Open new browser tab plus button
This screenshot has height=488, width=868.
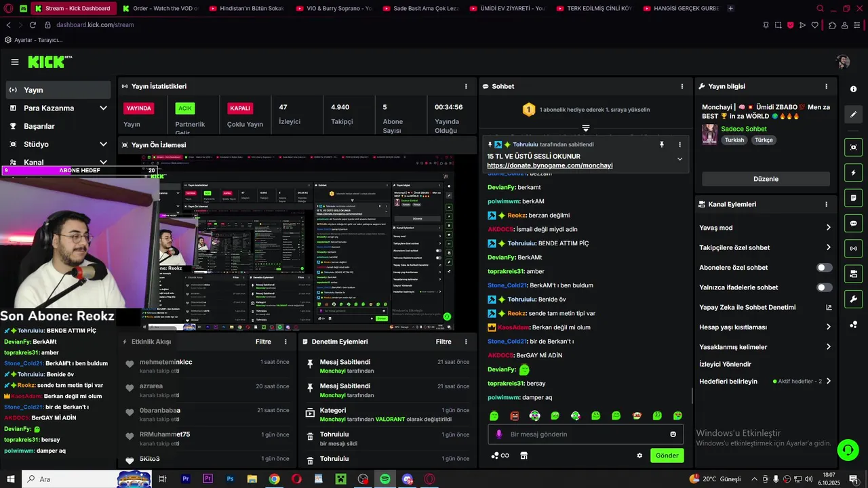click(730, 8)
